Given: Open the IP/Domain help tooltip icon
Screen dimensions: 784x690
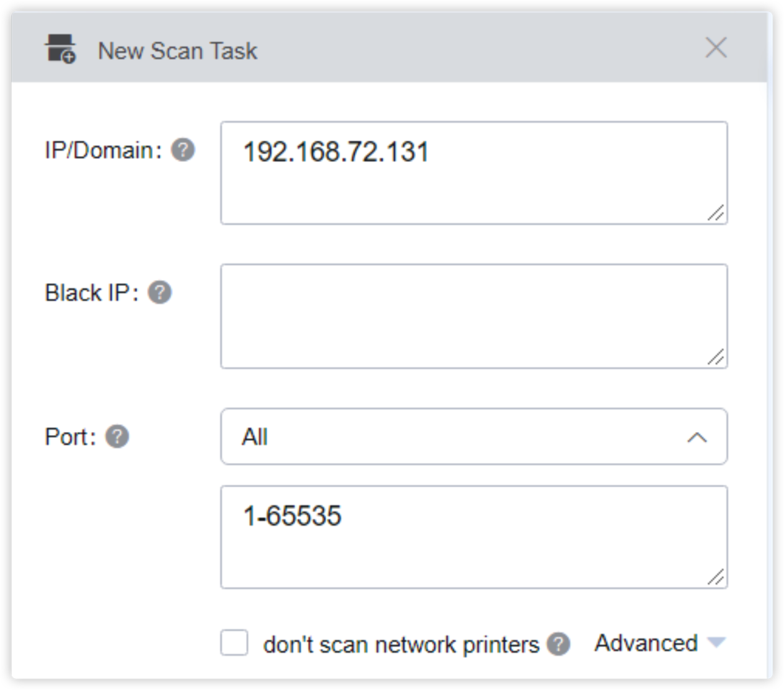Looking at the screenshot, I should click(183, 150).
